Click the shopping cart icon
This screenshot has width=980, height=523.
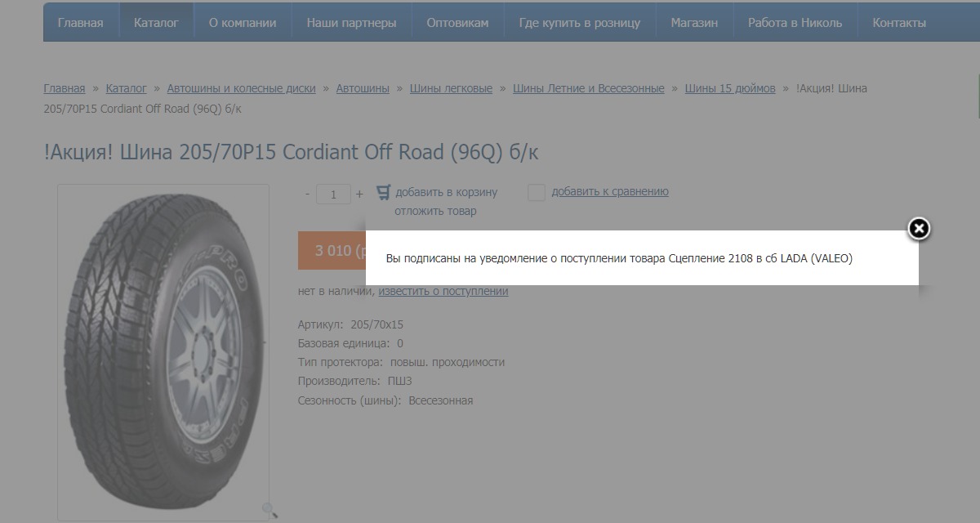383,193
